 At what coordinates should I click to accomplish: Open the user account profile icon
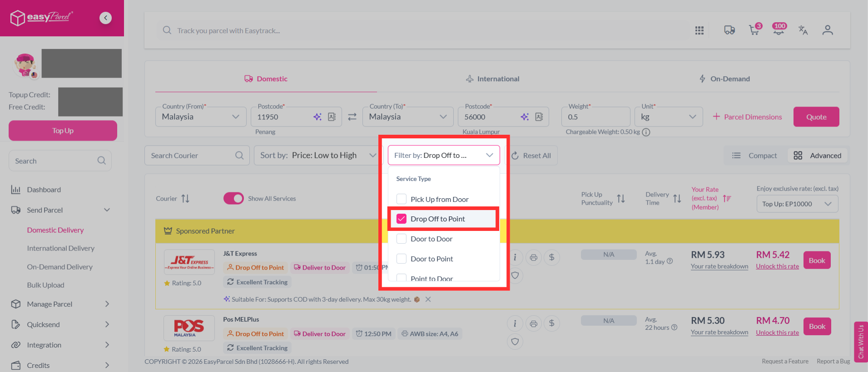tap(828, 30)
